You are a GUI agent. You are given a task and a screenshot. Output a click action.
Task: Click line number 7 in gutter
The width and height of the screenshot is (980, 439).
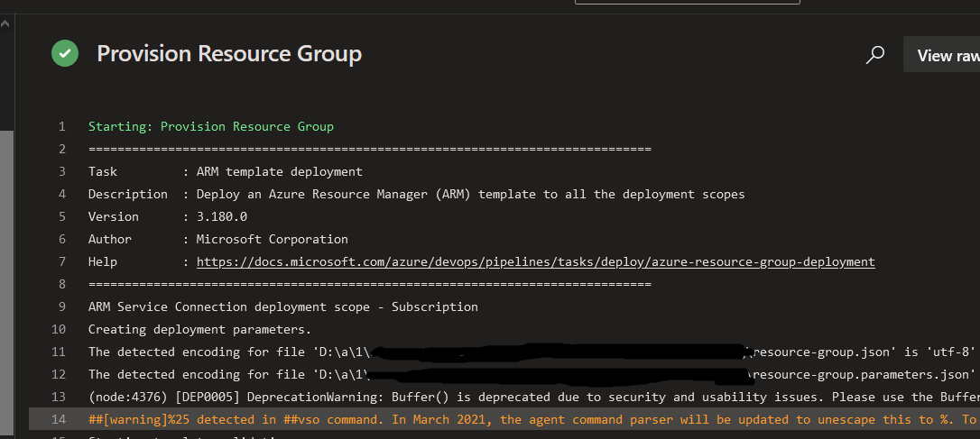62,261
